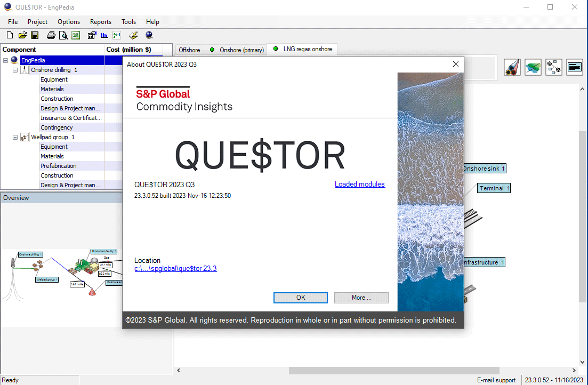This screenshot has height=385, width=588.
Task: Click the green status dot on Onshore (primary) tab
Action: [212, 50]
